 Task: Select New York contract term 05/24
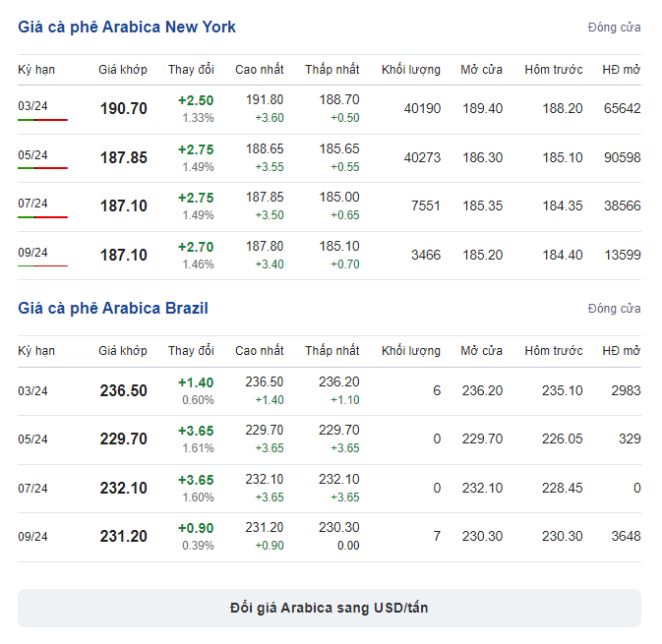pos(32,155)
